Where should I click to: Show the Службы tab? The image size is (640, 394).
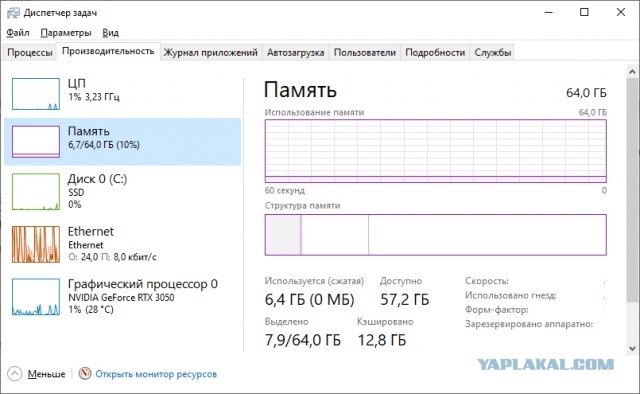click(x=493, y=53)
